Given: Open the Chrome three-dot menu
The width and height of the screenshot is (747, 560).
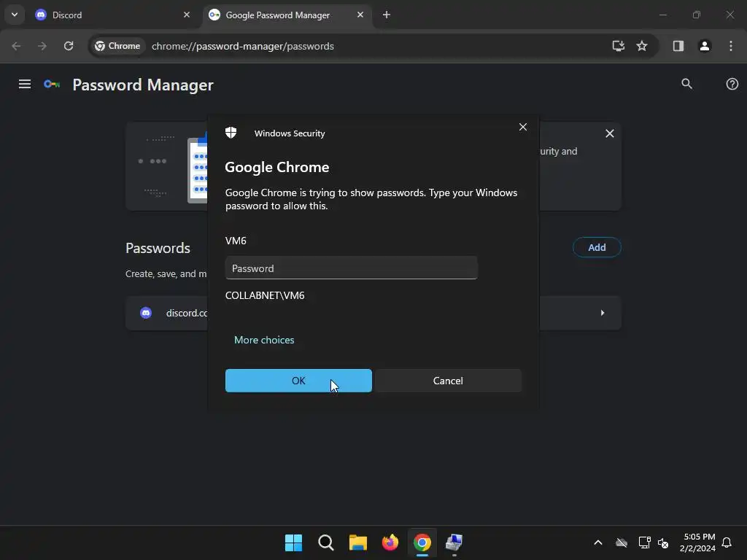Looking at the screenshot, I should 731,46.
